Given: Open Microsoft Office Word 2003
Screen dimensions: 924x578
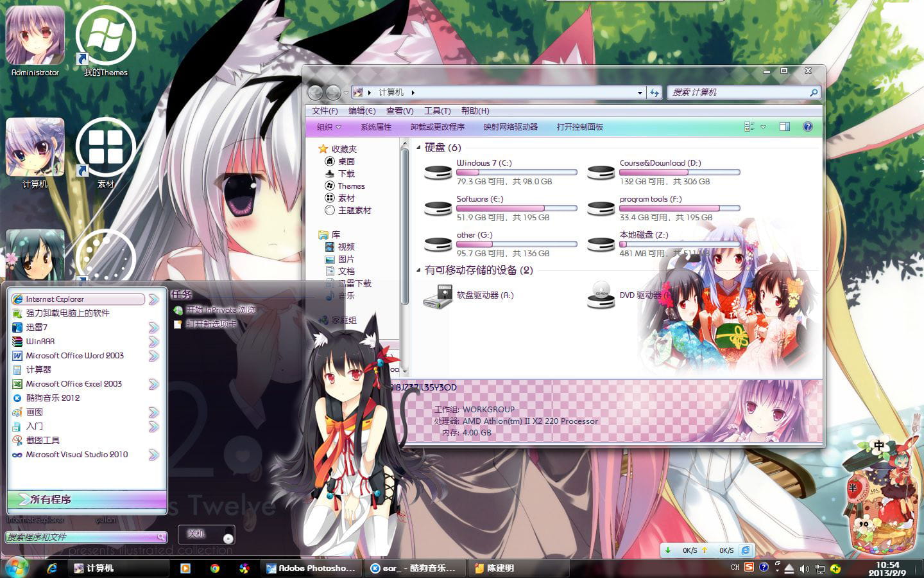Looking at the screenshot, I should (75, 355).
